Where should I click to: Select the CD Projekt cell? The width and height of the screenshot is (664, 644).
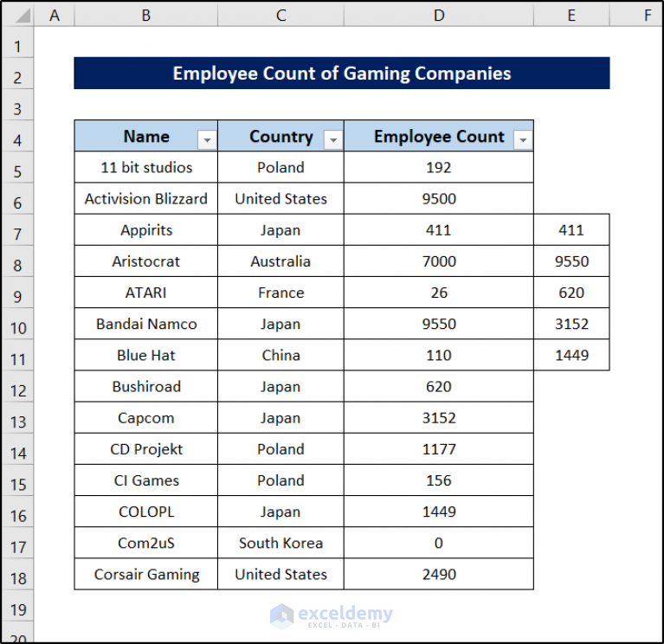pyautogui.click(x=146, y=449)
